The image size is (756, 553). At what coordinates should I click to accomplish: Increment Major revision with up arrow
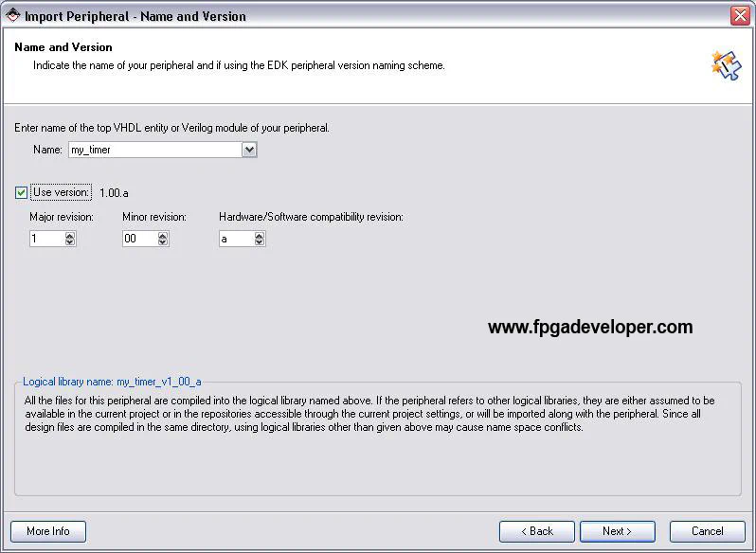point(70,236)
